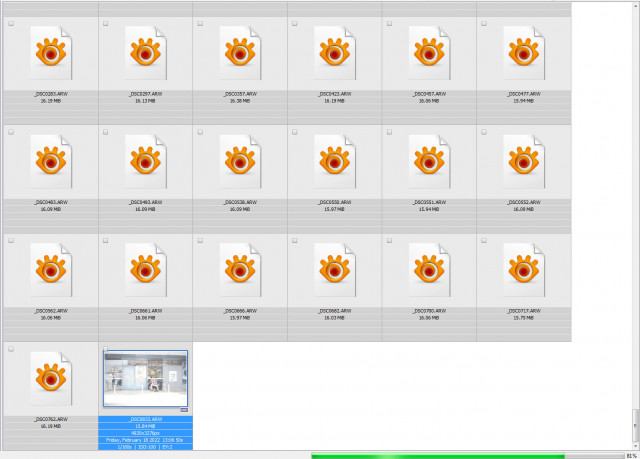Select the _DSC0297.ARW file icon
This screenshot has width=640, height=459.
click(x=146, y=53)
